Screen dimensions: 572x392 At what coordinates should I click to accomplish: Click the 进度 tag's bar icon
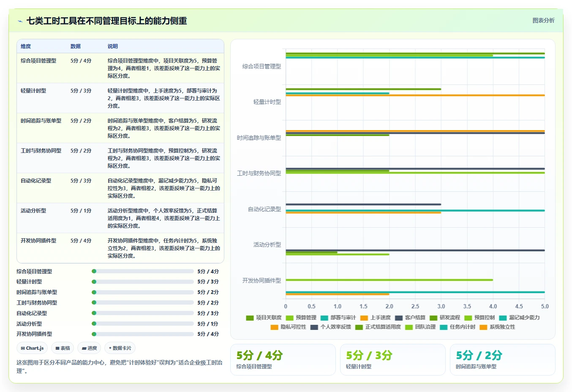pos(84,348)
